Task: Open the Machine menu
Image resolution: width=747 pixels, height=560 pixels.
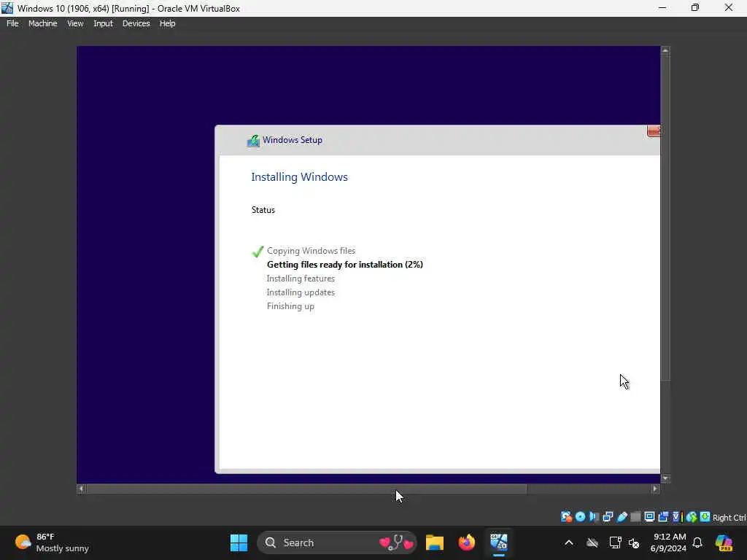Action: pos(42,23)
